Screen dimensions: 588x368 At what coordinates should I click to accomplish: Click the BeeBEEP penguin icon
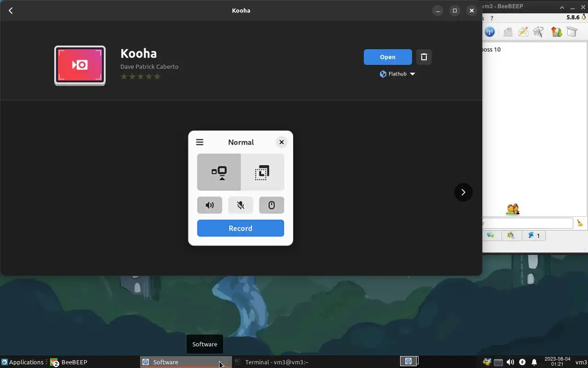tap(584, 17)
